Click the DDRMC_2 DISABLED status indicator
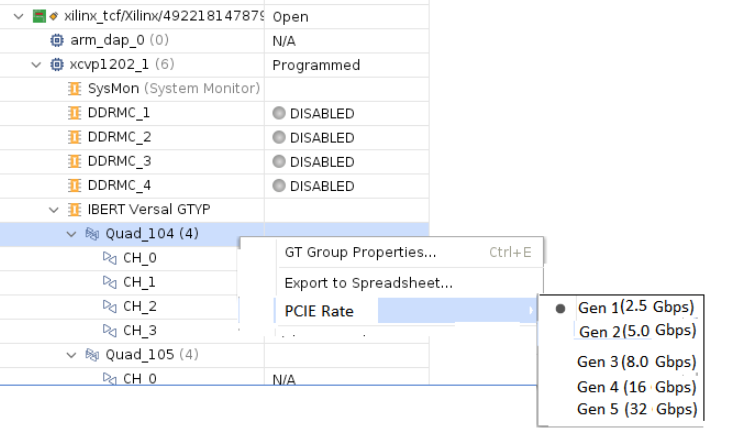The width and height of the screenshot is (743, 445). point(279,138)
